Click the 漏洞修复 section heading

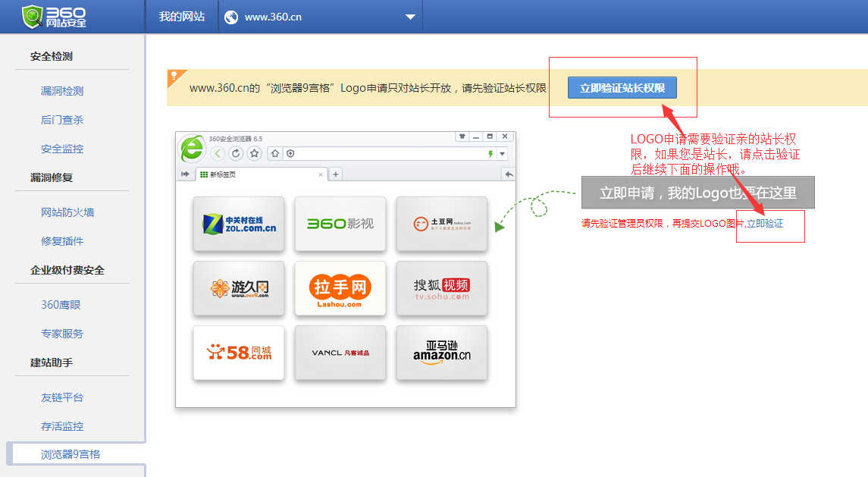pyautogui.click(x=52, y=177)
